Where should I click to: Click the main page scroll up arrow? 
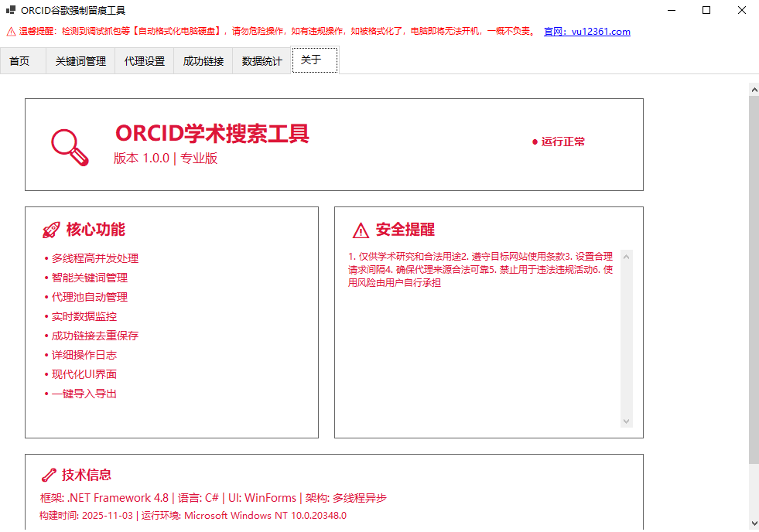(754, 88)
